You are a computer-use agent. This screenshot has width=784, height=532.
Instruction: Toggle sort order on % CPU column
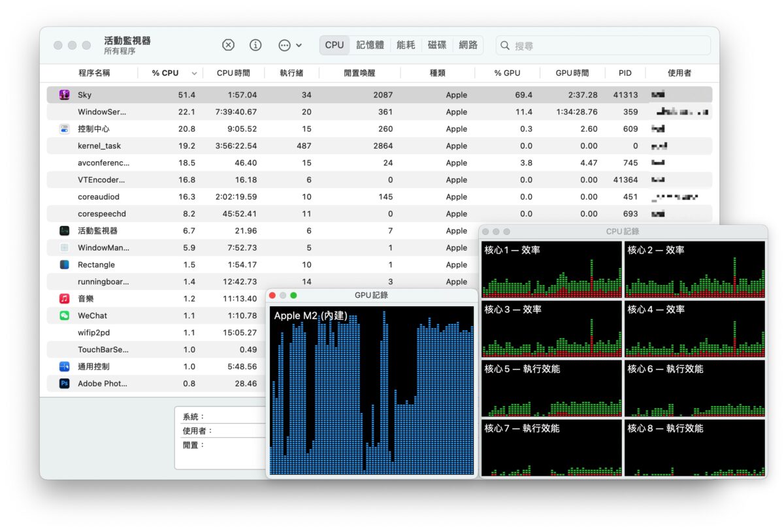coord(194,73)
